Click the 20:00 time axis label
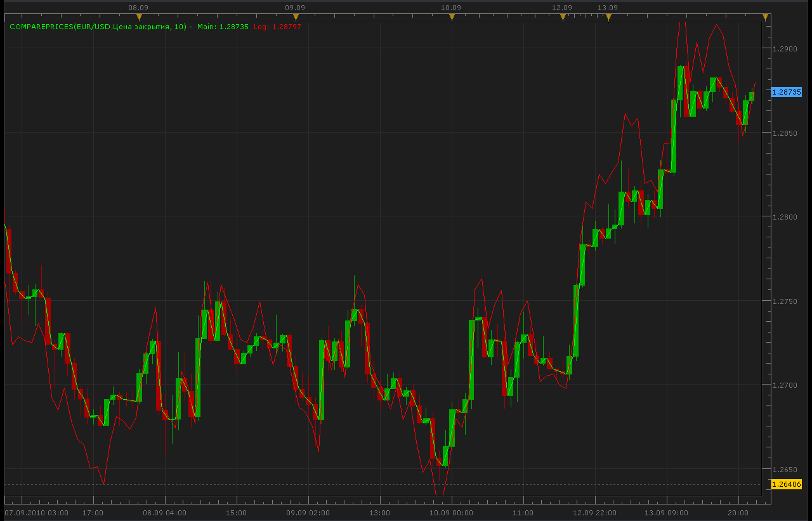812x521 pixels. 738,512
